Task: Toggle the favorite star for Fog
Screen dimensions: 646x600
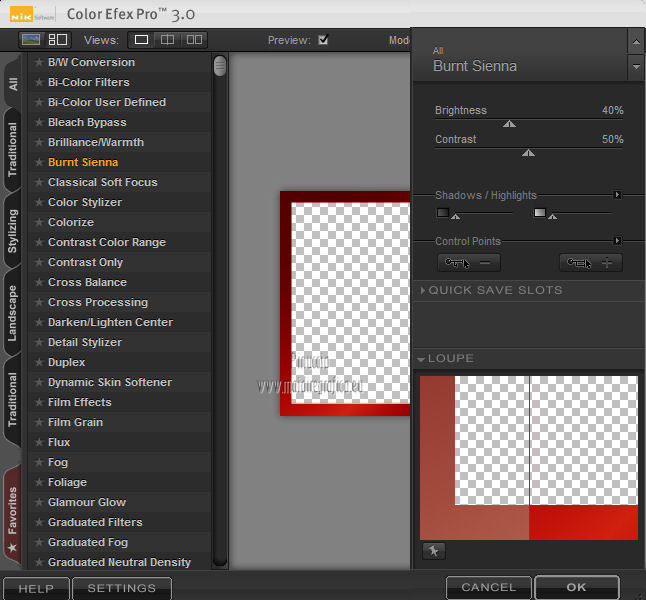Action: click(x=39, y=462)
